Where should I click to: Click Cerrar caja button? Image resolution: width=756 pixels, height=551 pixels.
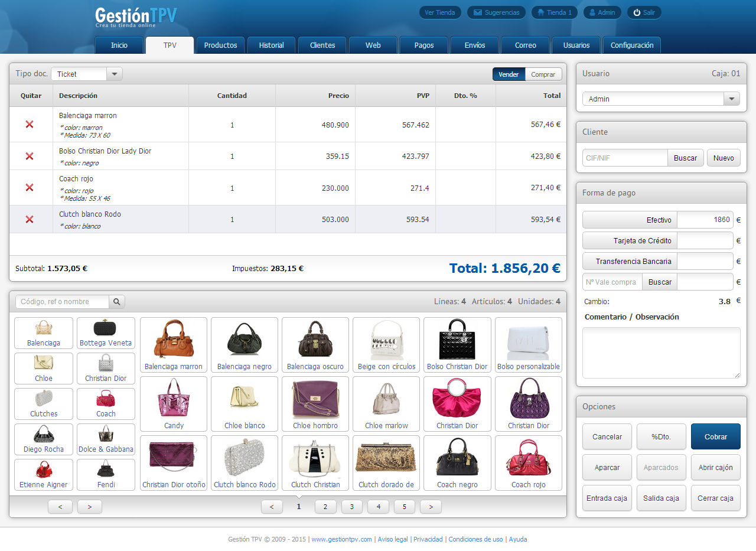pyautogui.click(x=715, y=498)
